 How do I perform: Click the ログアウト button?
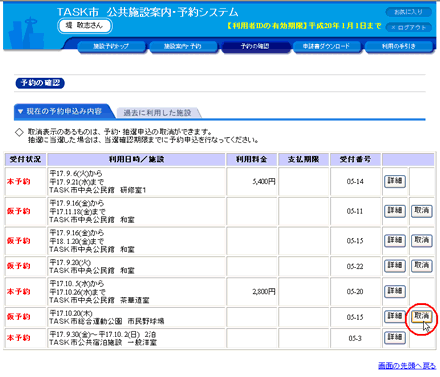pyautogui.click(x=409, y=27)
